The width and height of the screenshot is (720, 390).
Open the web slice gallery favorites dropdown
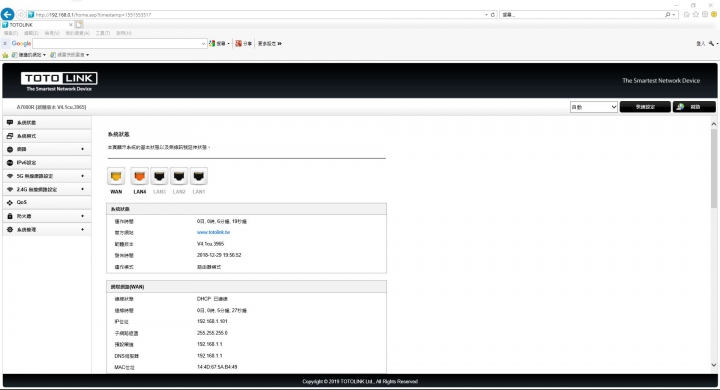point(69,55)
